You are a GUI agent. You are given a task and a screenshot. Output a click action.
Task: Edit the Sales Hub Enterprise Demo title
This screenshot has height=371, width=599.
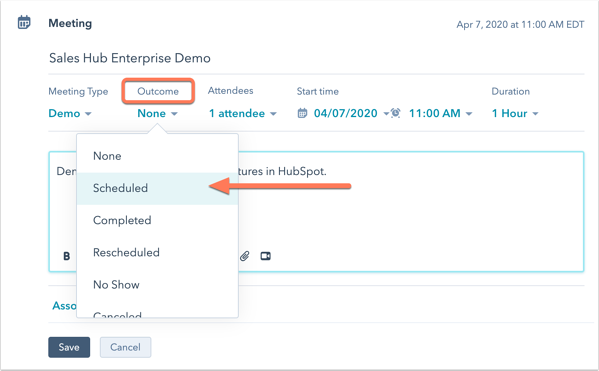(x=130, y=58)
